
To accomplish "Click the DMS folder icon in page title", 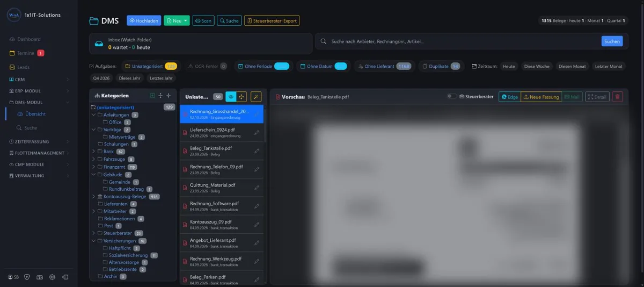I will tap(94, 21).
